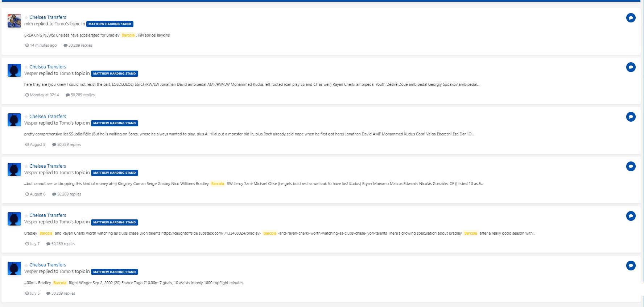Screen dimensions: 644x307
Task: Open Vesper's avatar on the July 5 post
Action: coord(14,269)
